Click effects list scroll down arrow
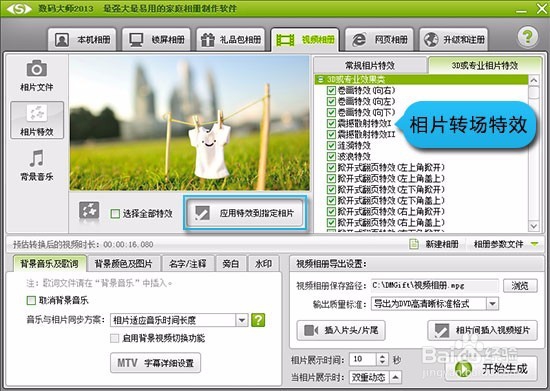 pos(534,226)
